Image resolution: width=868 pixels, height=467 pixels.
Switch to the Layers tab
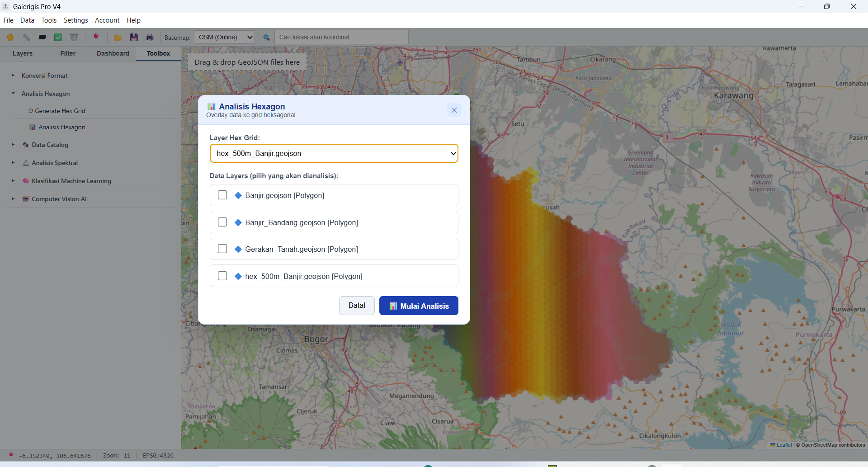point(23,53)
